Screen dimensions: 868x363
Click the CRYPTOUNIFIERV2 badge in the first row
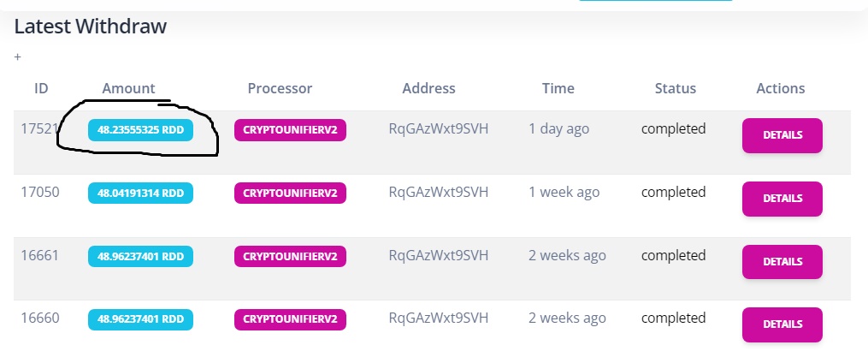tap(290, 130)
